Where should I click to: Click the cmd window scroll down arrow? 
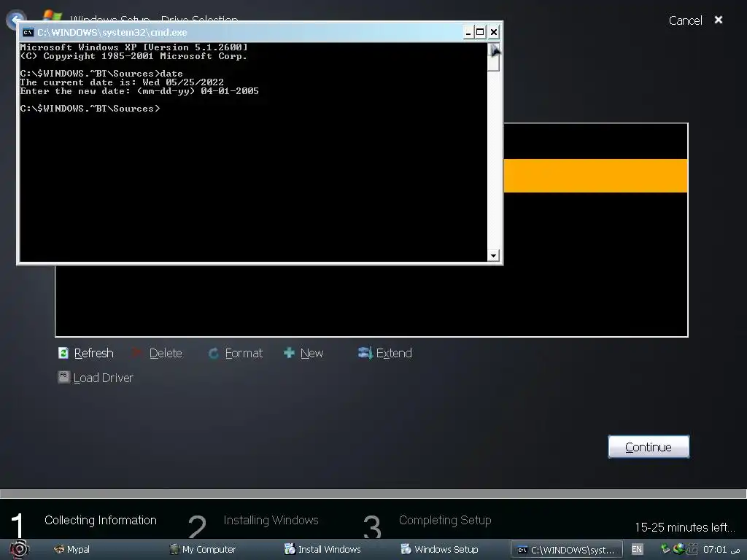[x=494, y=256]
